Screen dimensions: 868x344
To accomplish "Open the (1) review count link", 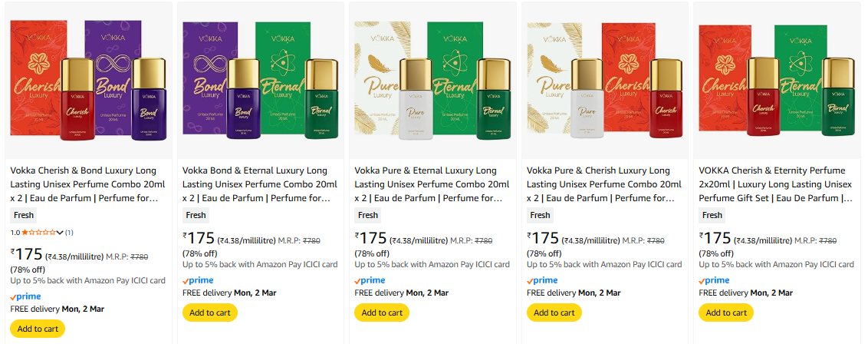I will click(69, 232).
